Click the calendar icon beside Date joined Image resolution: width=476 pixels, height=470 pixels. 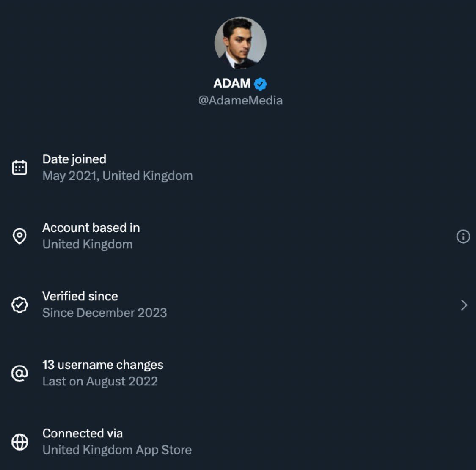(19, 168)
